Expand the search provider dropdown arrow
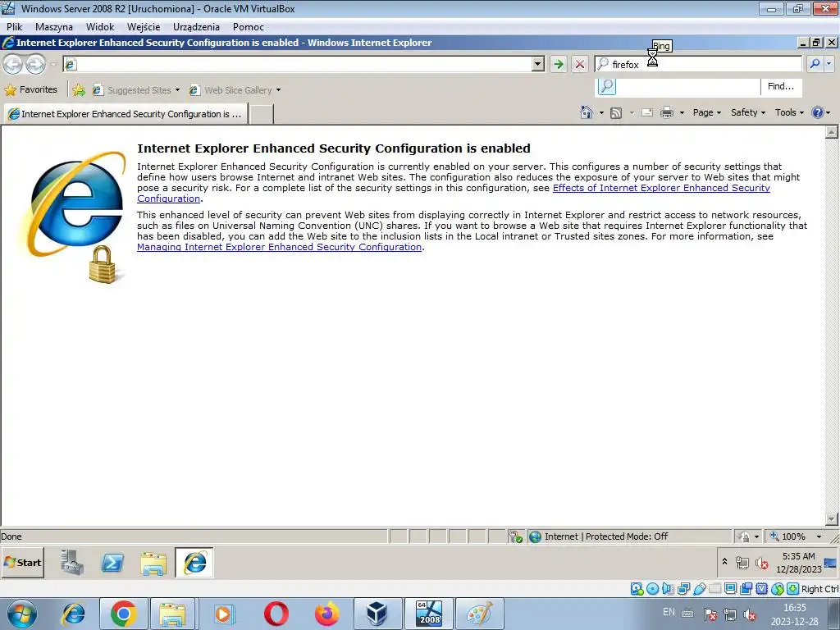Viewport: 840px width, 630px height. (829, 64)
